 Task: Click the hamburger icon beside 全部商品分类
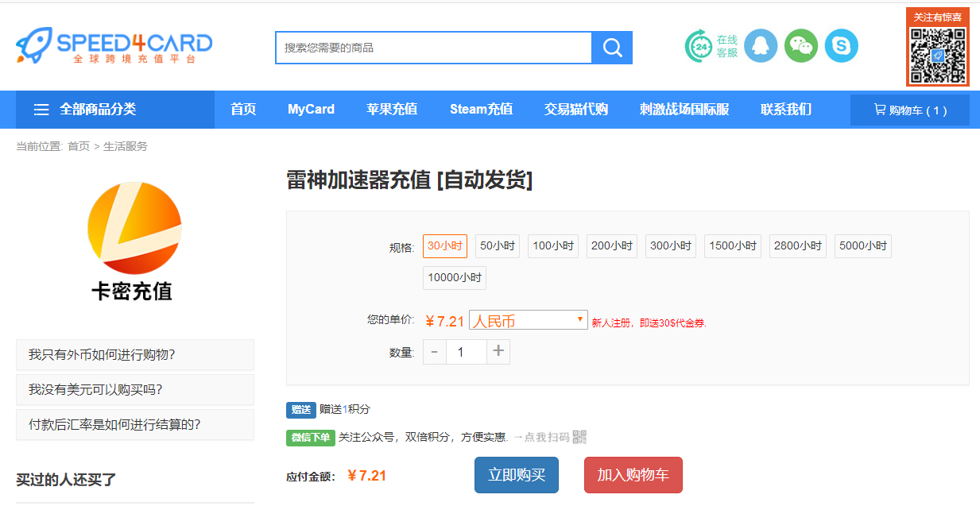click(x=41, y=110)
